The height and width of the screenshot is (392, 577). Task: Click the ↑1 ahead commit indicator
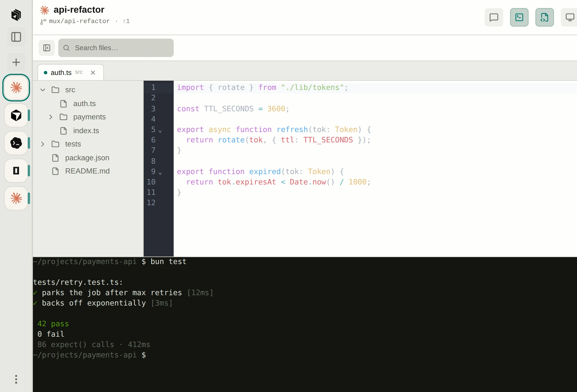(126, 21)
